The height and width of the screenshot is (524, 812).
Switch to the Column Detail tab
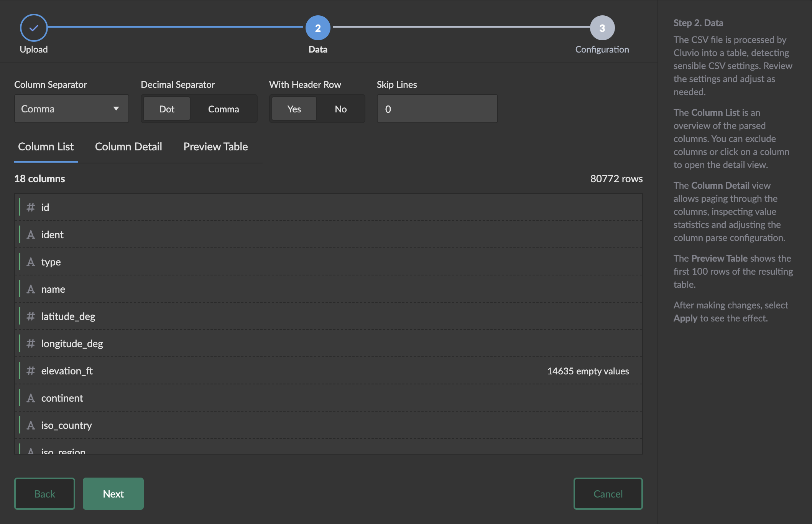(x=128, y=147)
